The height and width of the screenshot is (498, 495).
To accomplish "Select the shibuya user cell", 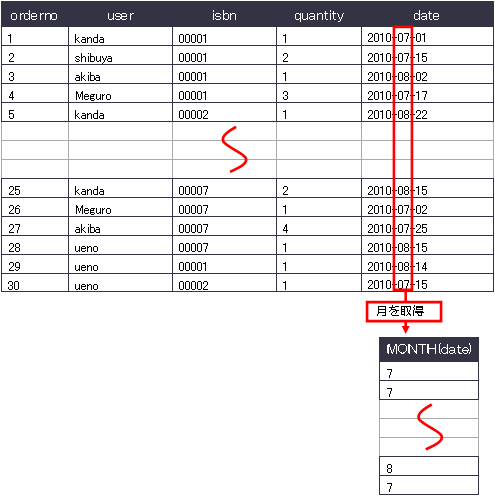I will (x=120, y=55).
